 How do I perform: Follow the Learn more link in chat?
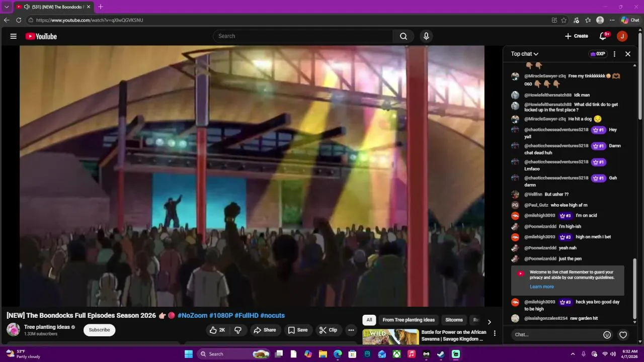[x=541, y=287]
